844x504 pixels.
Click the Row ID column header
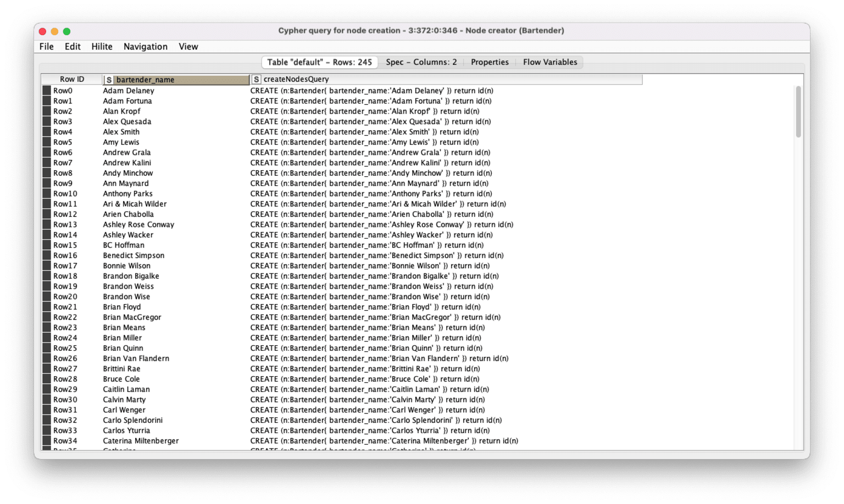point(72,80)
